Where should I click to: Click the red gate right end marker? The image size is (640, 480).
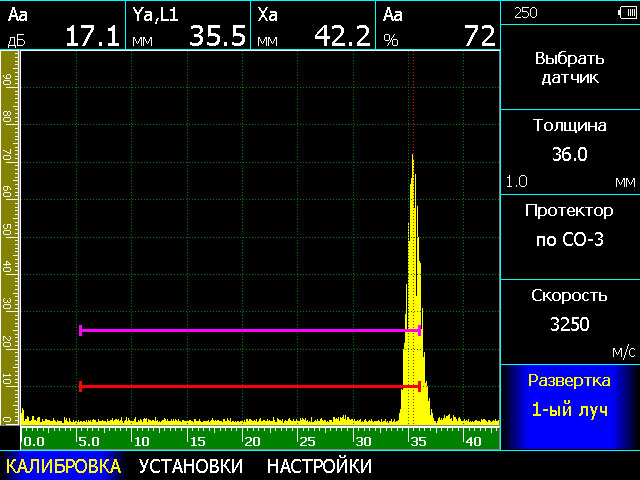(x=418, y=386)
